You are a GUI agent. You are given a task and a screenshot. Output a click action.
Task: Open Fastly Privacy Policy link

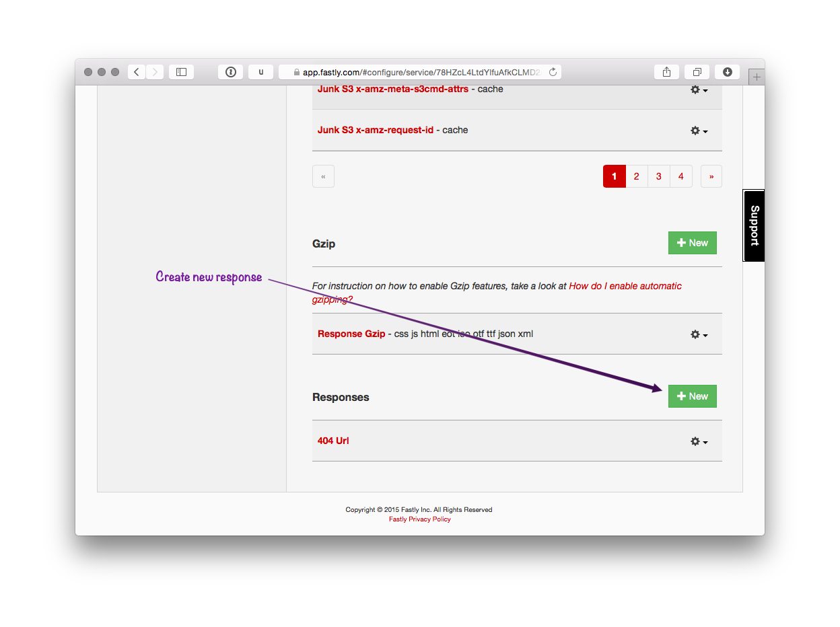point(420,519)
